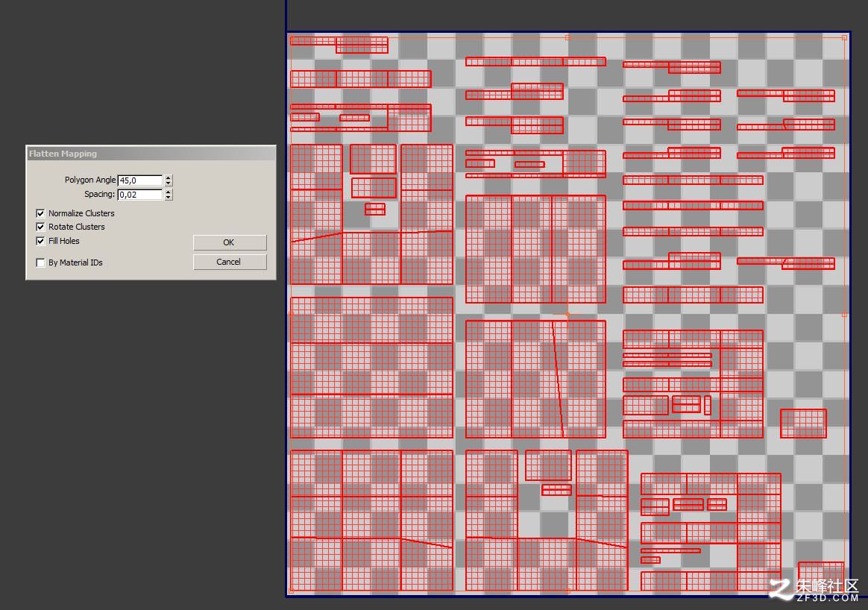Cancel the Flatten Mapping dialog
The width and height of the screenshot is (868, 610).
pyautogui.click(x=230, y=262)
